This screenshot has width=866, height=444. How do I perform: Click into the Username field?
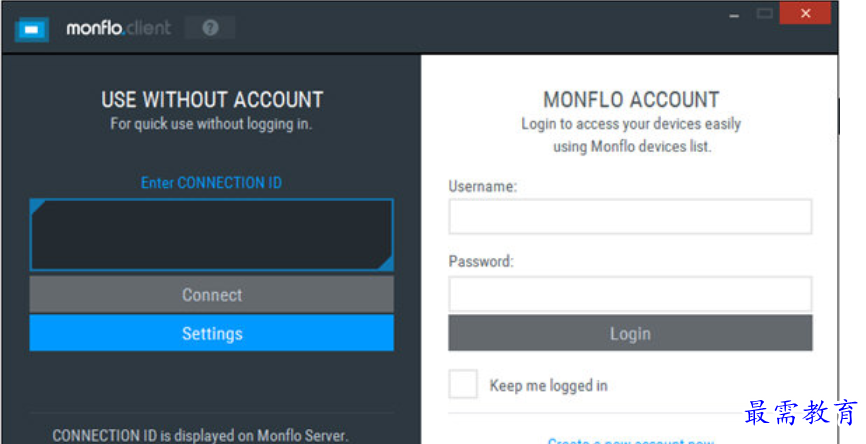(x=630, y=216)
